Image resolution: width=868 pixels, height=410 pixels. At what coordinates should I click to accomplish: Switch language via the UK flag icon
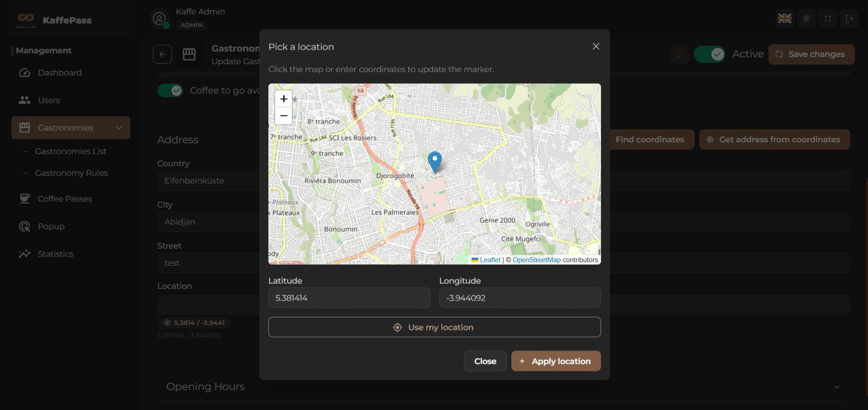[784, 19]
